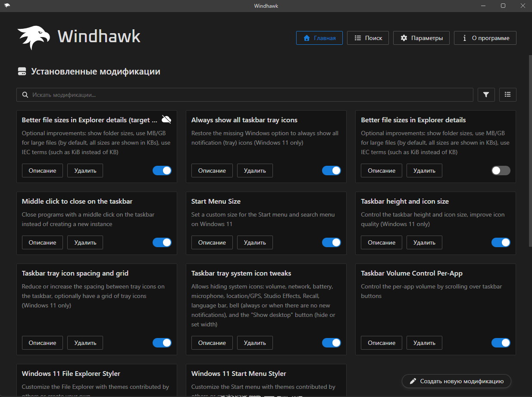Click Удалить for disabled Better file sizes mod
The image size is (532, 397).
(424, 171)
